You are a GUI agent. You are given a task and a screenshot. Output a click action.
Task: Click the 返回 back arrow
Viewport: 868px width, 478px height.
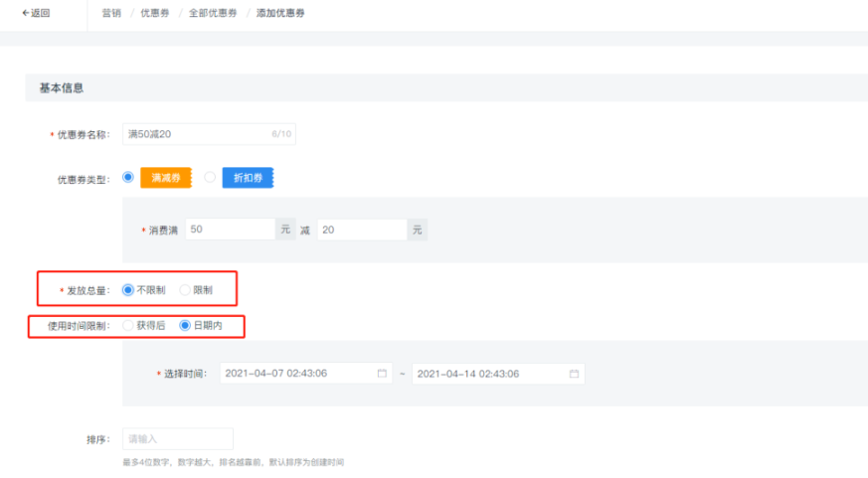click(x=36, y=14)
